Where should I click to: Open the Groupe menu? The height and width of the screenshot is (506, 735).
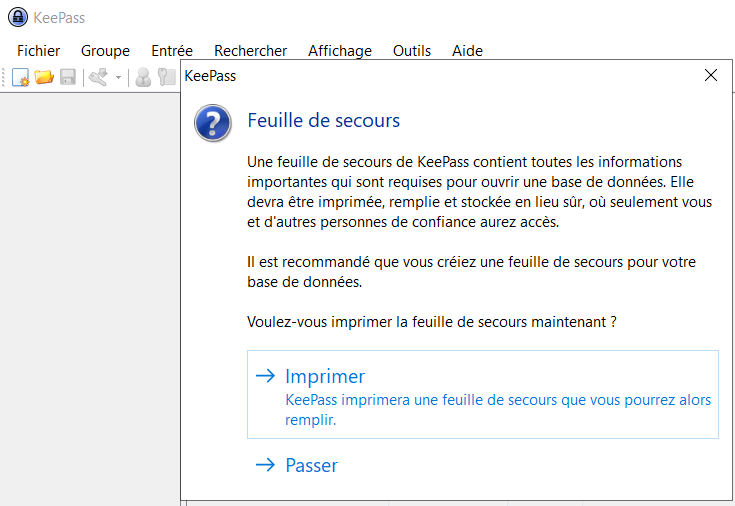point(105,51)
